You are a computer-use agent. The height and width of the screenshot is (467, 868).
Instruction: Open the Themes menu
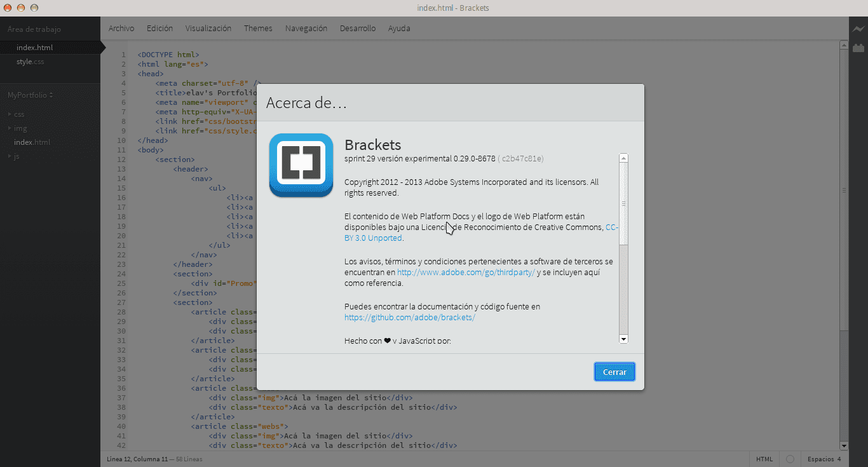(x=258, y=29)
